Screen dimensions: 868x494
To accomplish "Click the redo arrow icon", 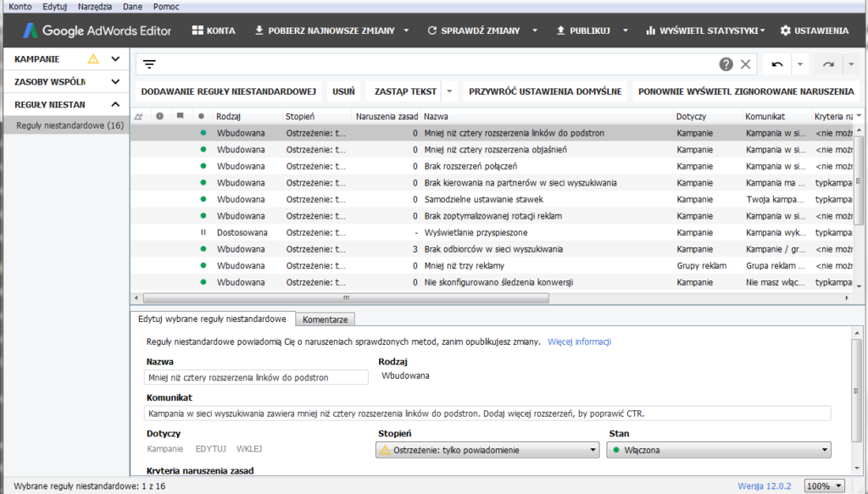I will [x=828, y=64].
